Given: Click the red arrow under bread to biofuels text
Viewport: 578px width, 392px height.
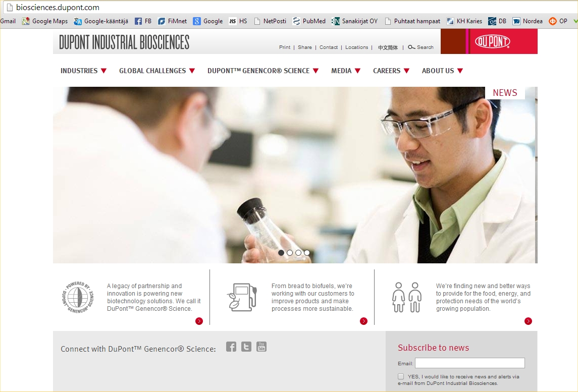Looking at the screenshot, I should 364,321.
